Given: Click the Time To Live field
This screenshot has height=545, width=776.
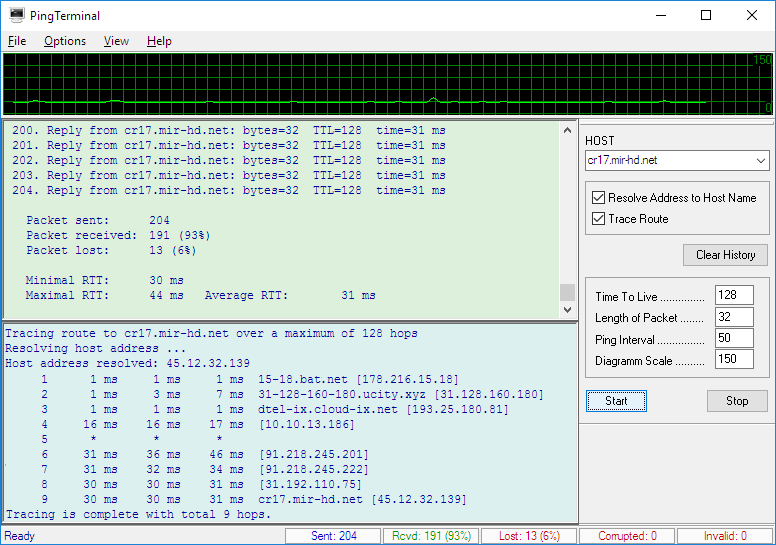Looking at the screenshot, I should (x=734, y=295).
